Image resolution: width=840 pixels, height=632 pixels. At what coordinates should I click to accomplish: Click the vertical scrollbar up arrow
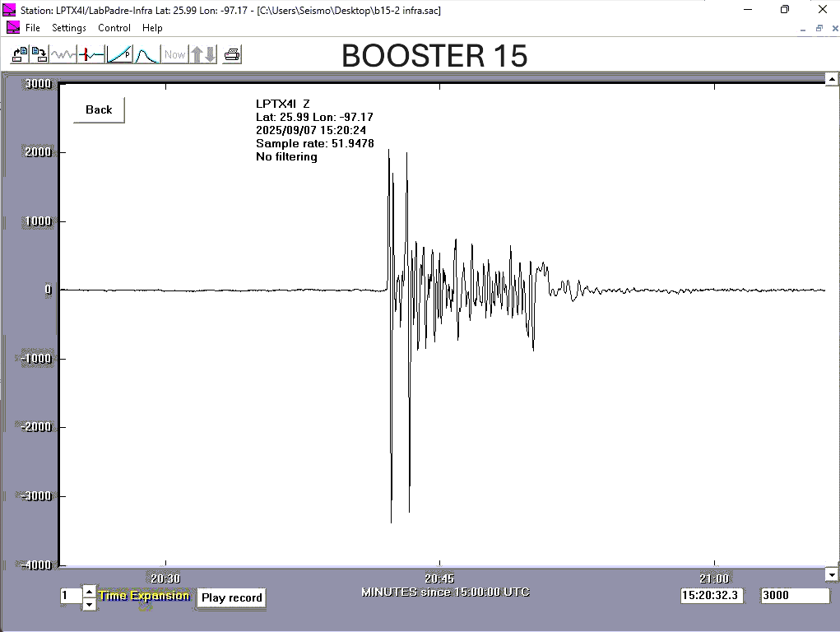pyautogui.click(x=832, y=79)
